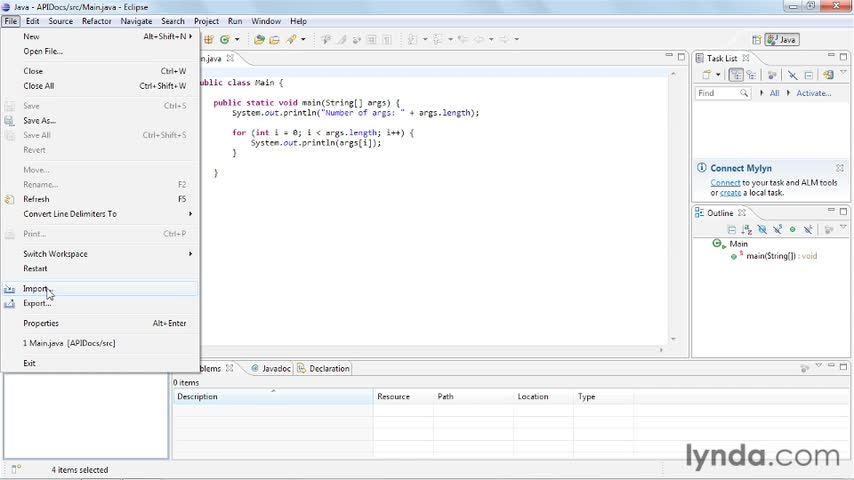
Task: Click the Open Perspective icon
Action: pyautogui.click(x=758, y=40)
